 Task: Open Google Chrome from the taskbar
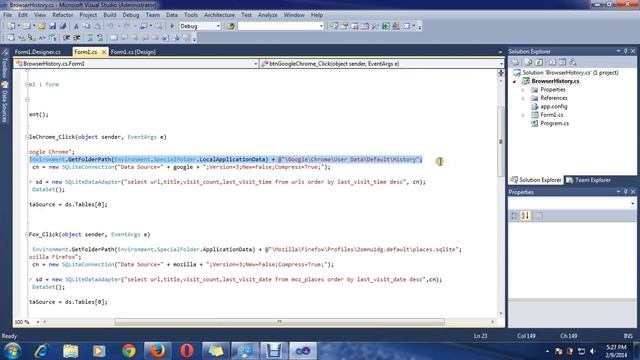[129, 351]
